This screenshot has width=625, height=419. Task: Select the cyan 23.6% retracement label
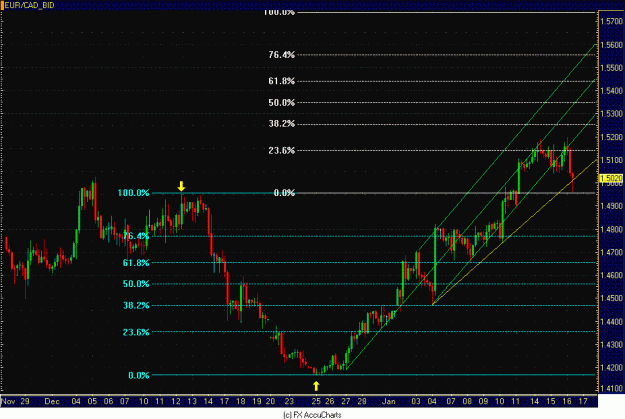pos(136,332)
